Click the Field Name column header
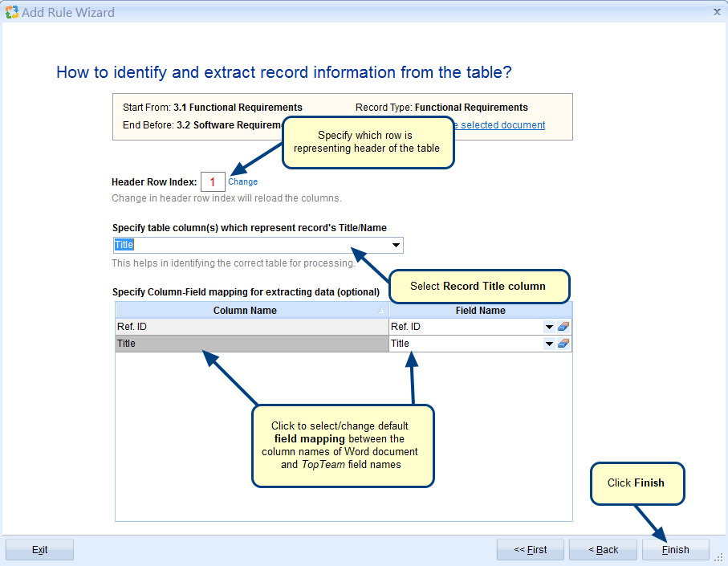This screenshot has width=728, height=566. tap(480, 310)
